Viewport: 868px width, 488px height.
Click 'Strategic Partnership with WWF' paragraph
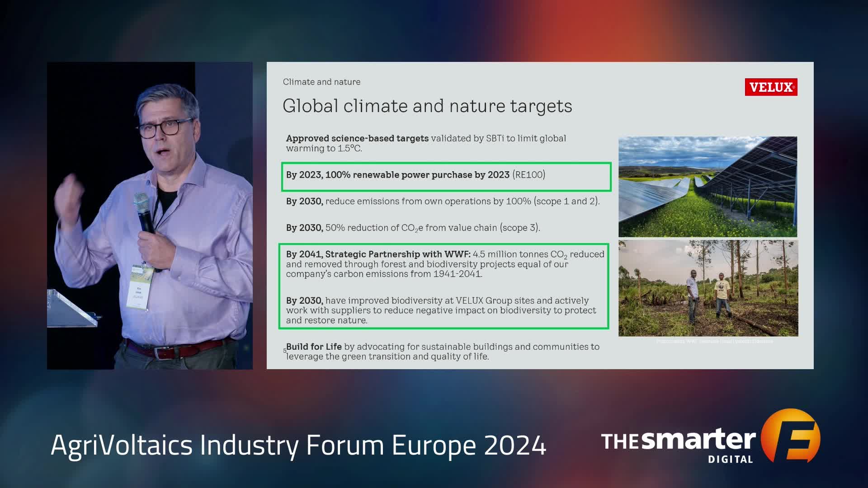click(x=445, y=264)
